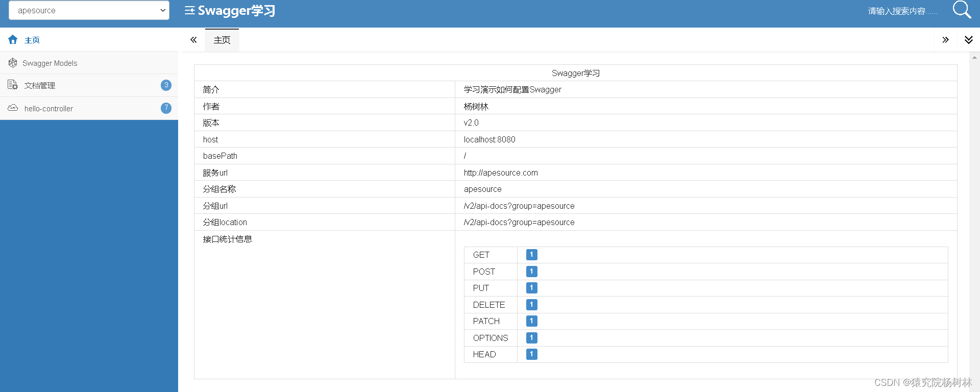This screenshot has height=392, width=980.
Task: Click the 分组url value /v2/api-docs?group=apesource
Action: tap(519, 206)
